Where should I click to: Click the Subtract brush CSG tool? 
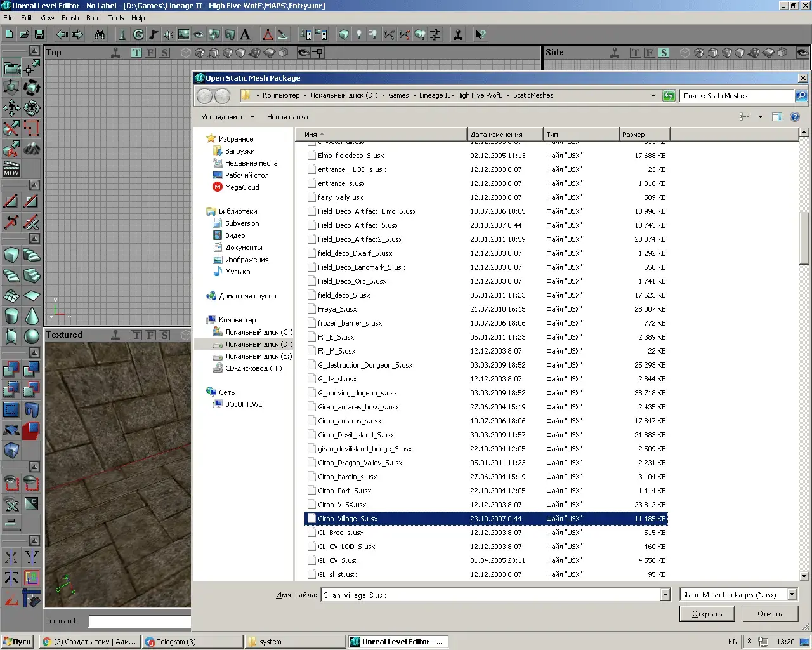(32, 369)
